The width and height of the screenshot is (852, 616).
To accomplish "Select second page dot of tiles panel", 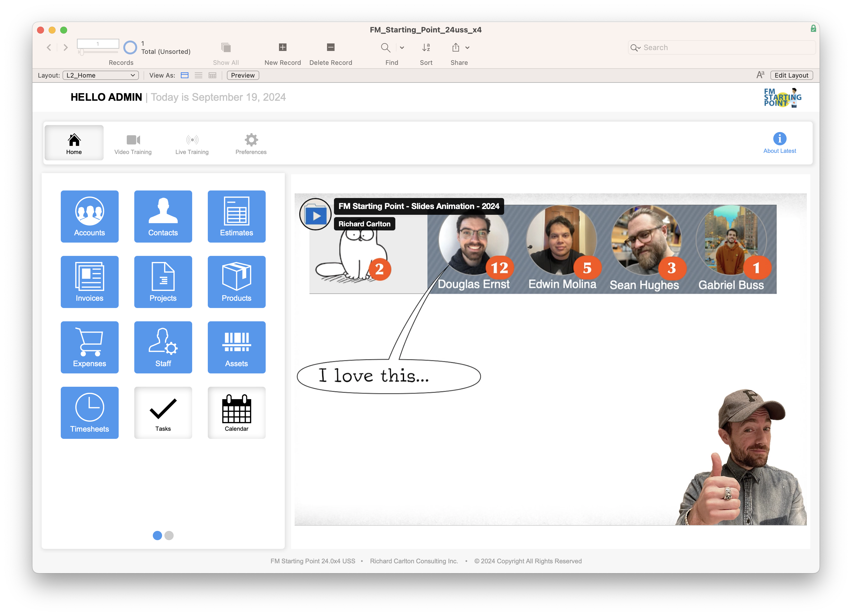I will coord(169,535).
